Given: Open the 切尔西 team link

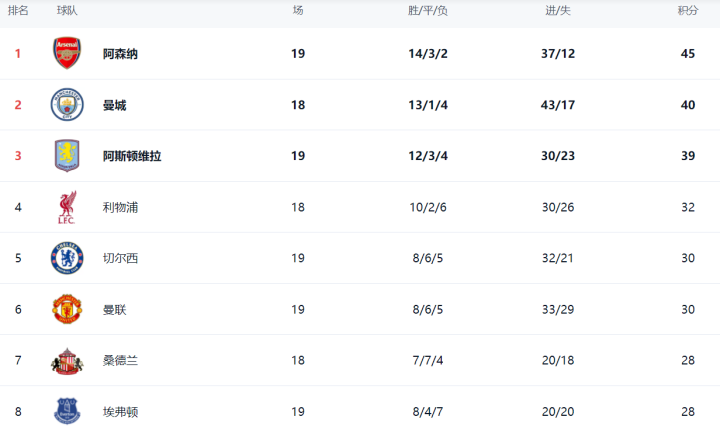Looking at the screenshot, I should [120, 258].
